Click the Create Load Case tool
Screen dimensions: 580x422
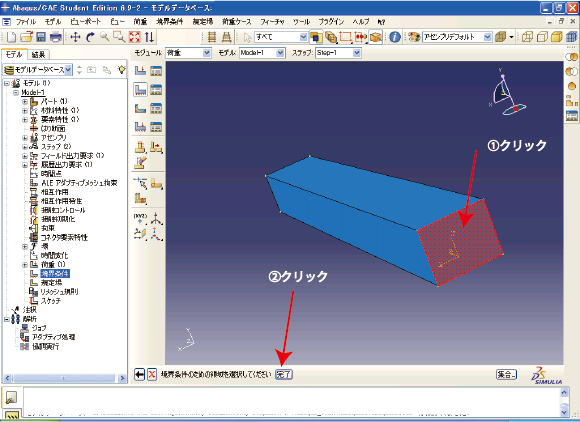pos(140,127)
